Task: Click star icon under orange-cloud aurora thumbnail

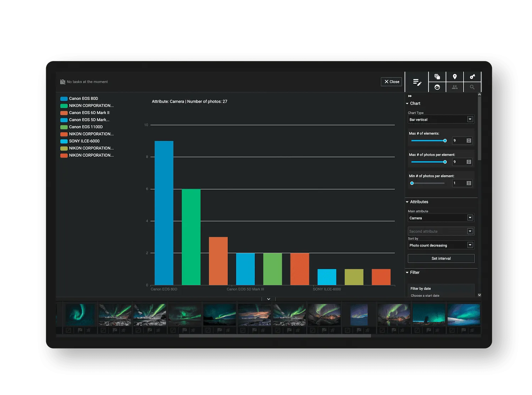Action: pyautogui.click(x=263, y=330)
